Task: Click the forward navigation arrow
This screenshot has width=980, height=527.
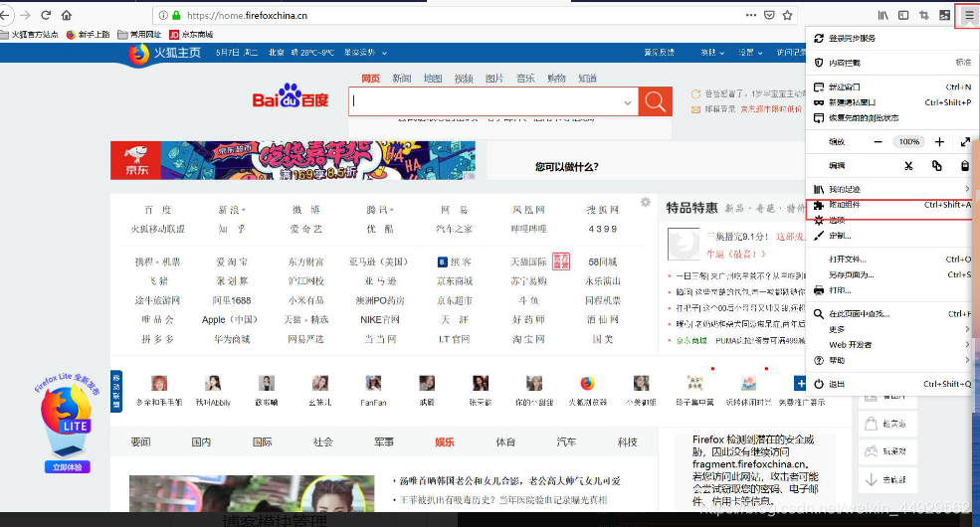Action: point(26,15)
